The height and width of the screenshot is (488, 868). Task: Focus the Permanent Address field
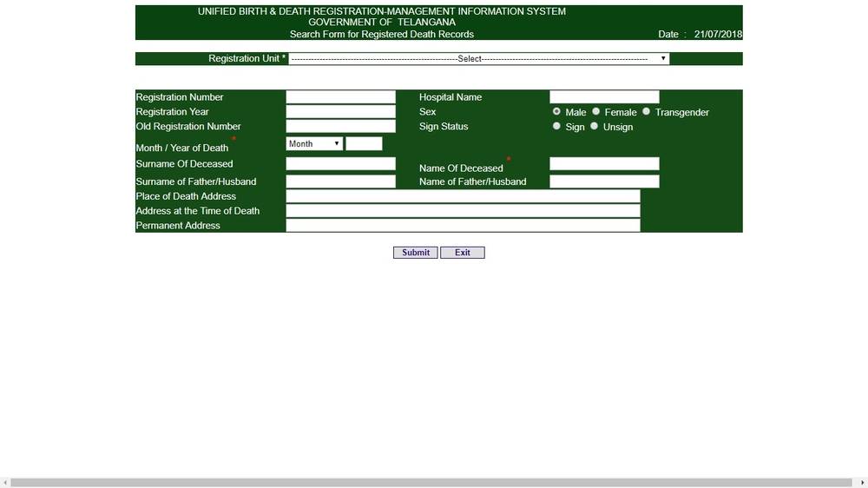464,226
